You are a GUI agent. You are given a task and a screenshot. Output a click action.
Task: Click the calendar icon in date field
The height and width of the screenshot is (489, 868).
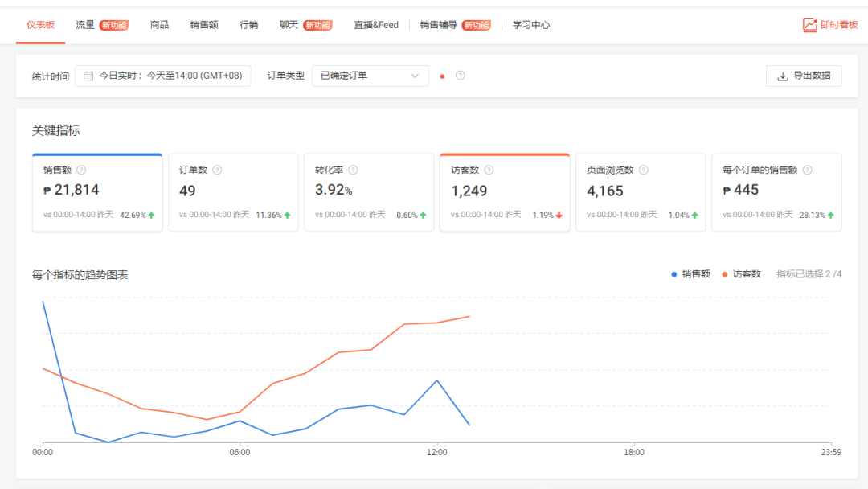(x=88, y=76)
